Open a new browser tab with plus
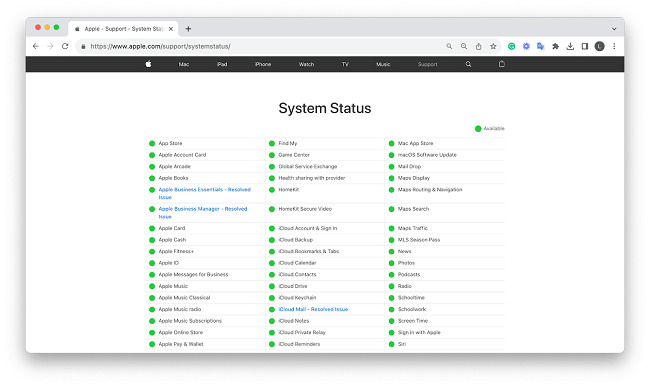Screen dimensions: 650x387 (188, 29)
